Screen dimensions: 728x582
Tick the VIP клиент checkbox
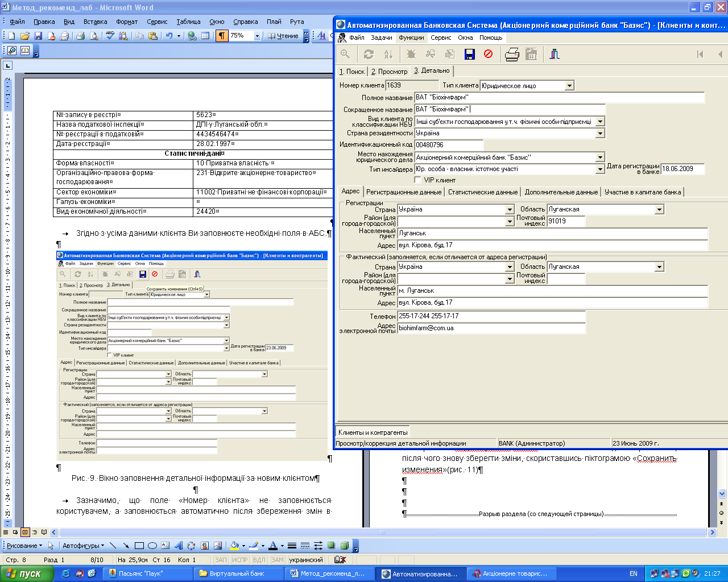coord(418,180)
